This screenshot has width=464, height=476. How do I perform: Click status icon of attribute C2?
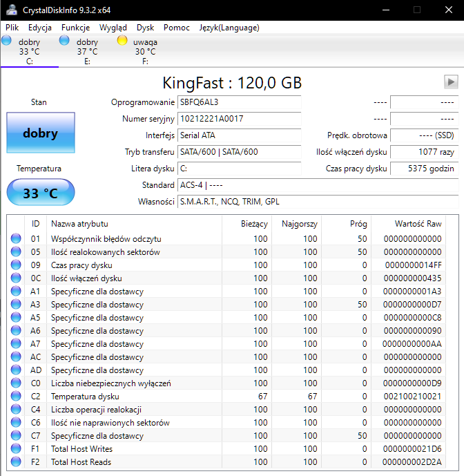tap(16, 396)
